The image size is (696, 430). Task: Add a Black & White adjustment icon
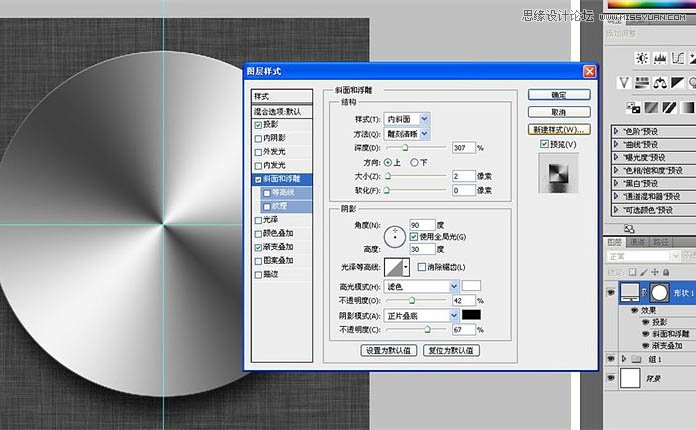point(678,83)
